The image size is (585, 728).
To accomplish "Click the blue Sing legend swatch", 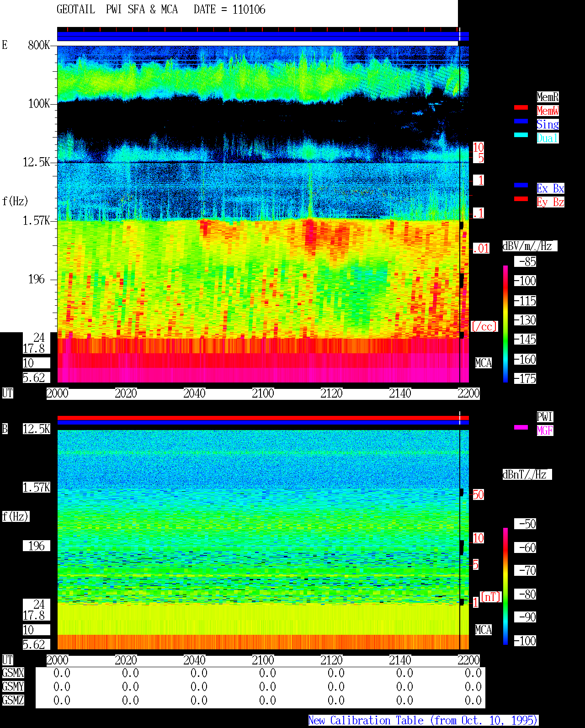I will pos(521,121).
